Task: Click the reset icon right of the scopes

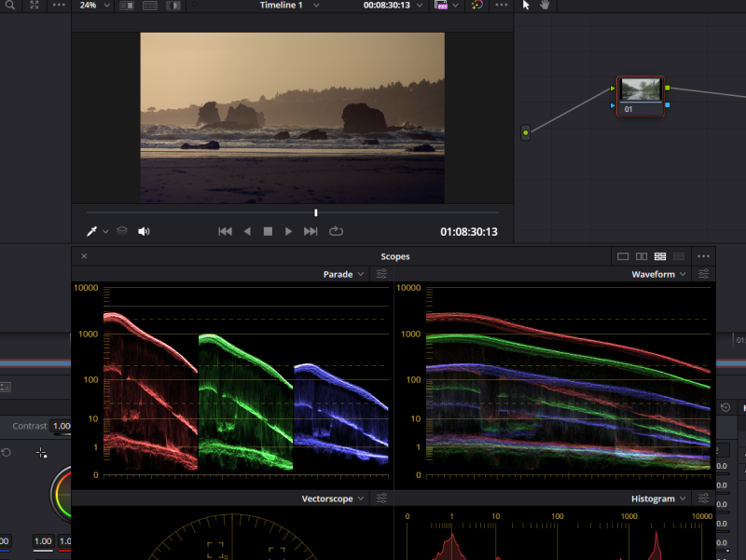Action: tap(725, 408)
